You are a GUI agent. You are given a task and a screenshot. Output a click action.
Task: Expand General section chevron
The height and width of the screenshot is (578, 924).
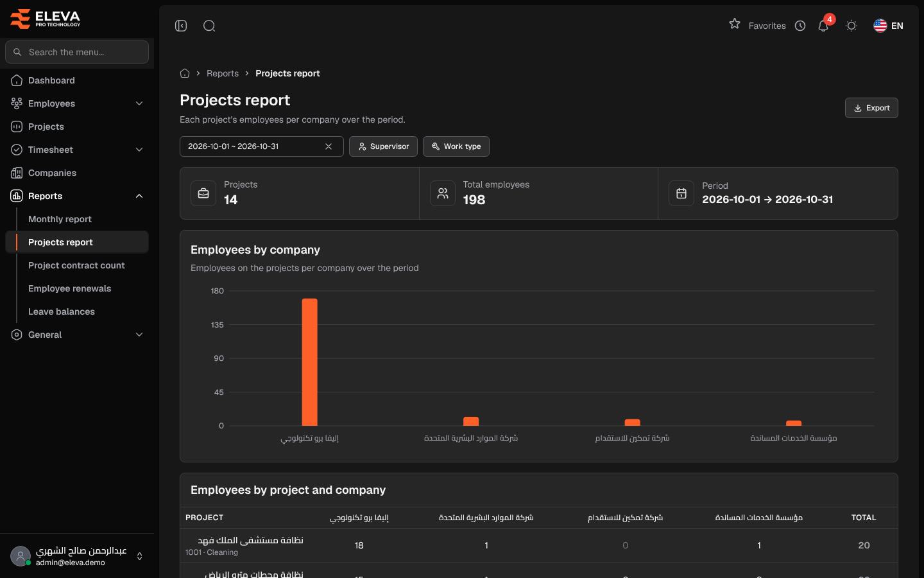click(139, 335)
